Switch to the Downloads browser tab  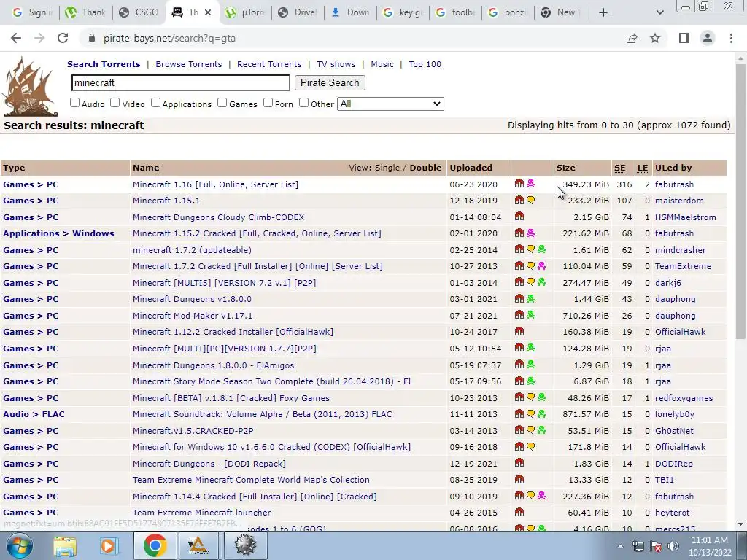click(351, 12)
